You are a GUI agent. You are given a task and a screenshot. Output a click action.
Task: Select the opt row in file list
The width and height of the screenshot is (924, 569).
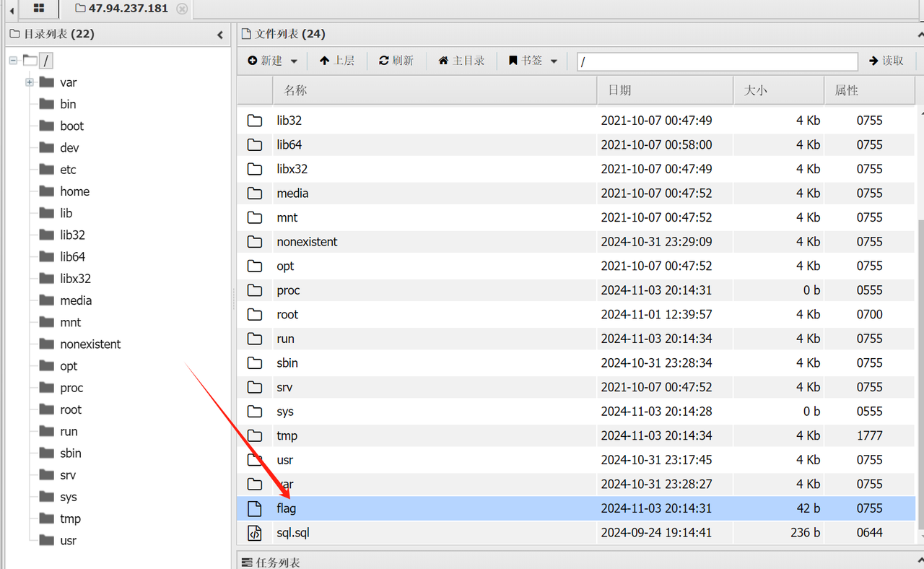(576, 266)
